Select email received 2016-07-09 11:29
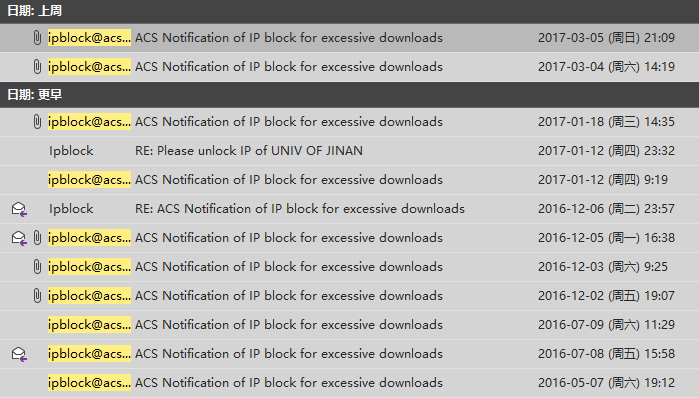This screenshot has height=398, width=699. (x=350, y=325)
